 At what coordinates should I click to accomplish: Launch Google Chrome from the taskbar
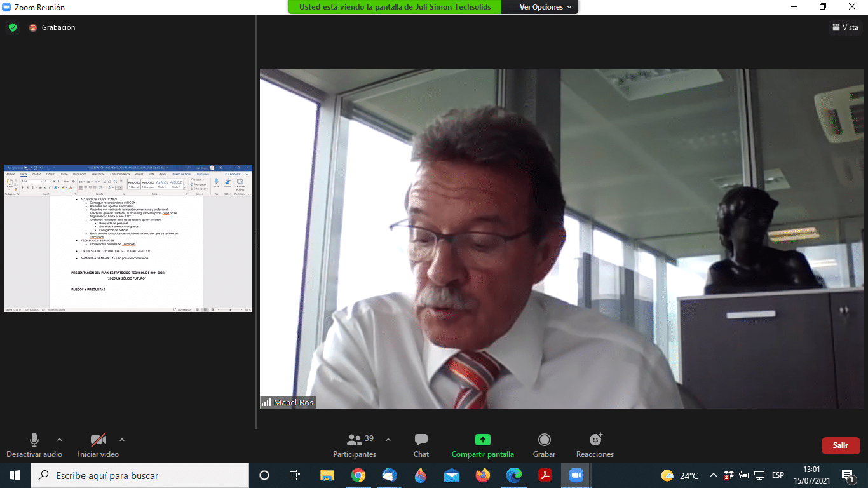pos(358,475)
